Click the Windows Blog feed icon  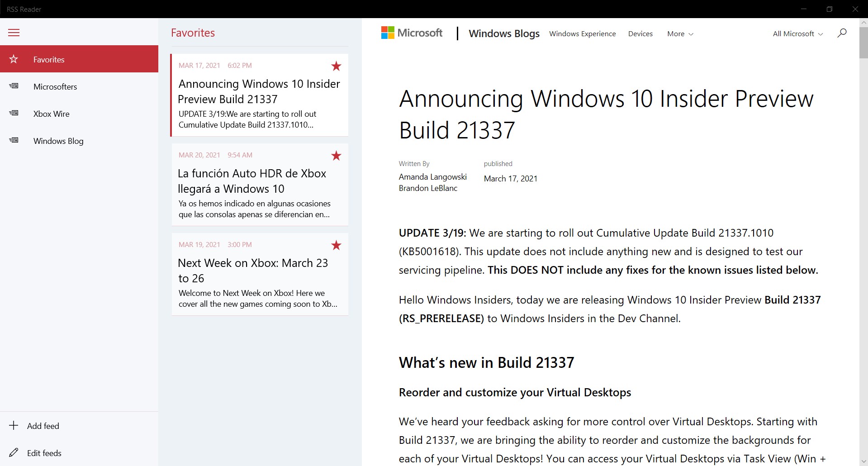(x=14, y=140)
